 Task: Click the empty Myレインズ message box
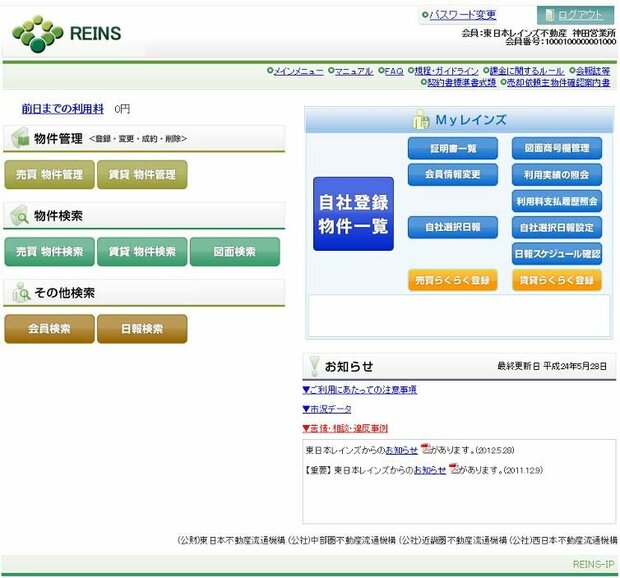[459, 315]
